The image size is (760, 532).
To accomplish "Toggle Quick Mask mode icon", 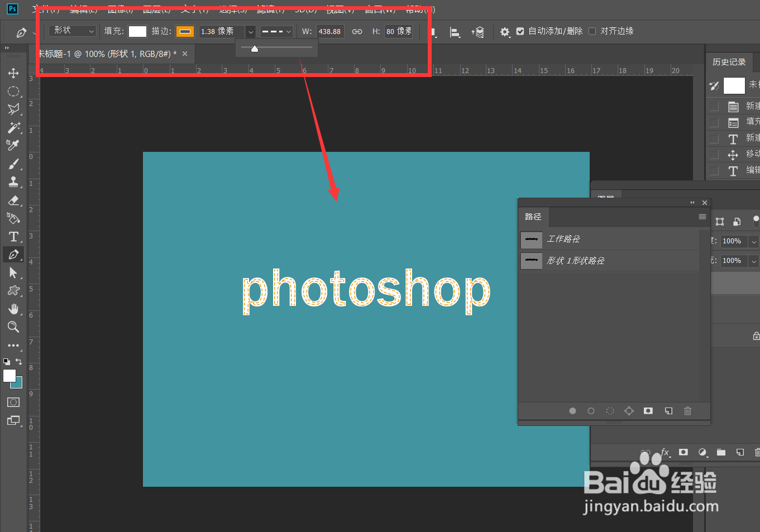I will tap(13, 402).
